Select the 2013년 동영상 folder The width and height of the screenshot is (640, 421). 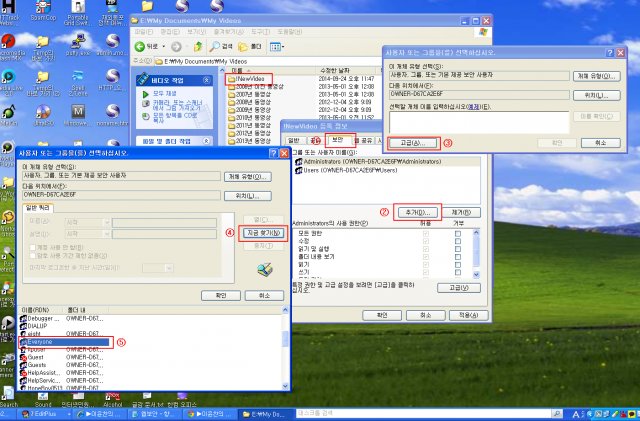(249, 141)
